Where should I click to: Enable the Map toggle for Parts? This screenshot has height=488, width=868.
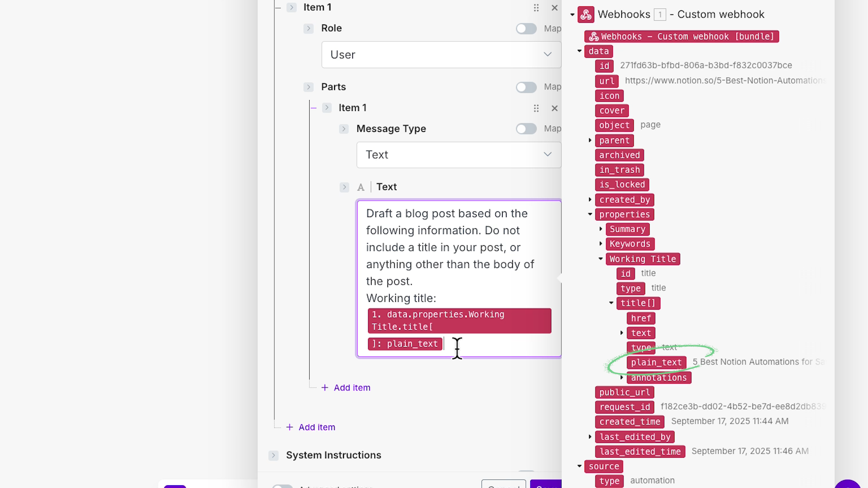pyautogui.click(x=526, y=87)
